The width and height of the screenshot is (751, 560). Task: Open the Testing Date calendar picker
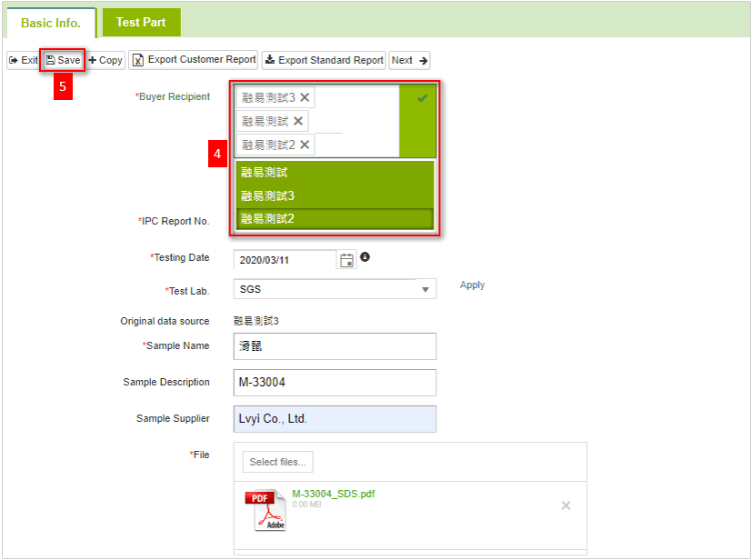(346, 260)
